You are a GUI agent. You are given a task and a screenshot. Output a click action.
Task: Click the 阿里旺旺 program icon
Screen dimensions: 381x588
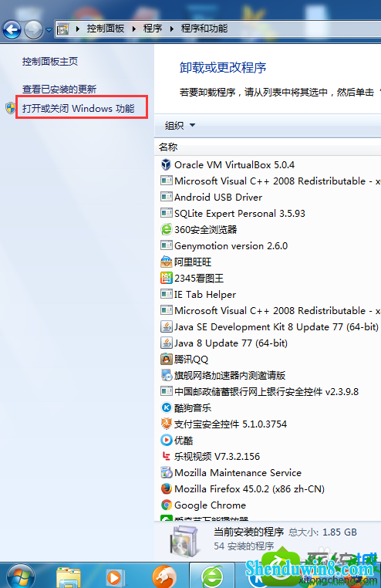tap(166, 262)
